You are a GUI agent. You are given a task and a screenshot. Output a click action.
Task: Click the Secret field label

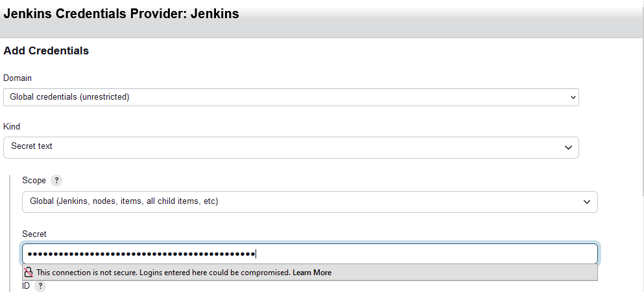pos(34,234)
